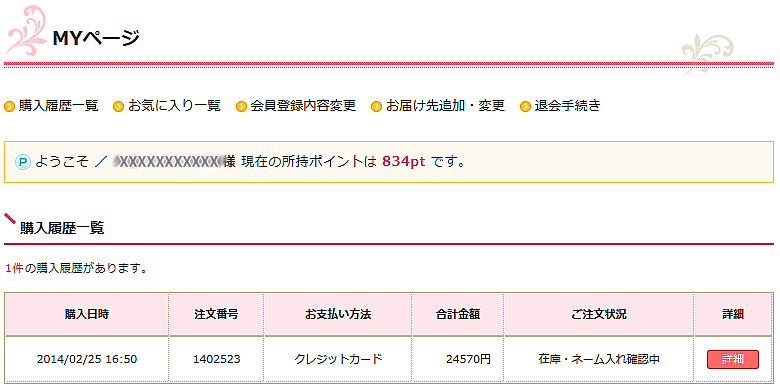Click the 834pt points value
780x390 pixels.
pyautogui.click(x=404, y=162)
